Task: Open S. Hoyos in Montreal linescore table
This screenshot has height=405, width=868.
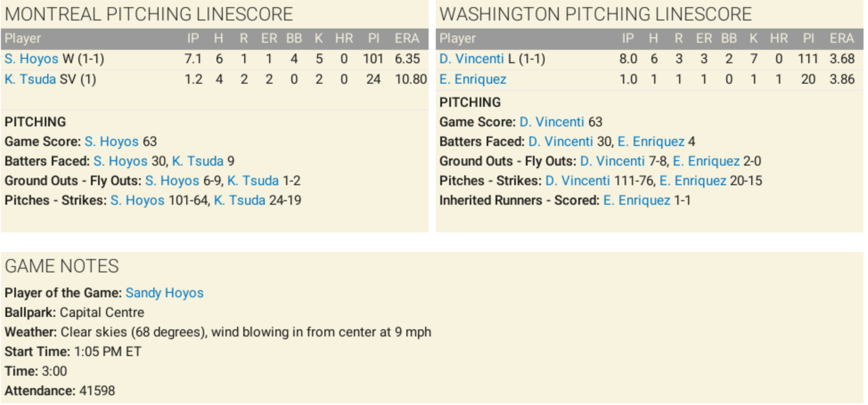Action: click(31, 59)
